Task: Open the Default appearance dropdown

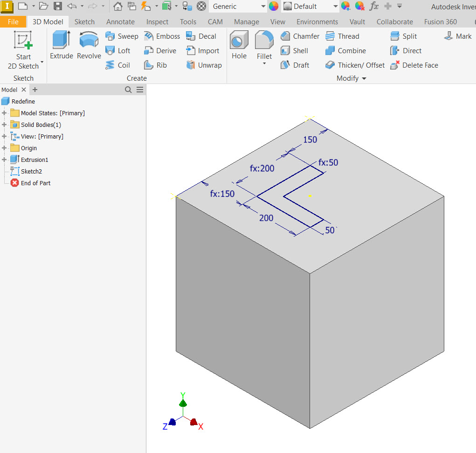Action: tap(335, 7)
